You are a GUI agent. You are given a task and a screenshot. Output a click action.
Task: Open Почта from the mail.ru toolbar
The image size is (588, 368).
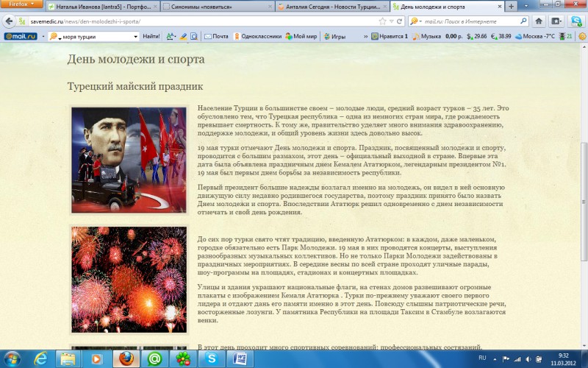[216, 36]
